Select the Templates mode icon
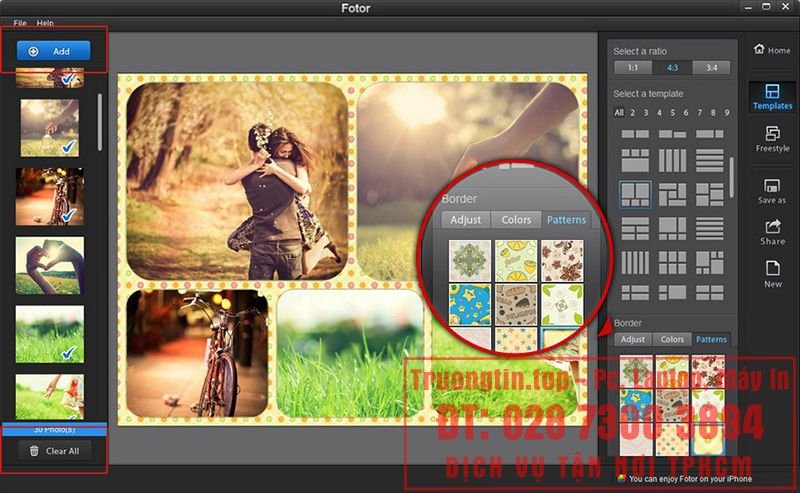800x493 pixels. (772, 96)
